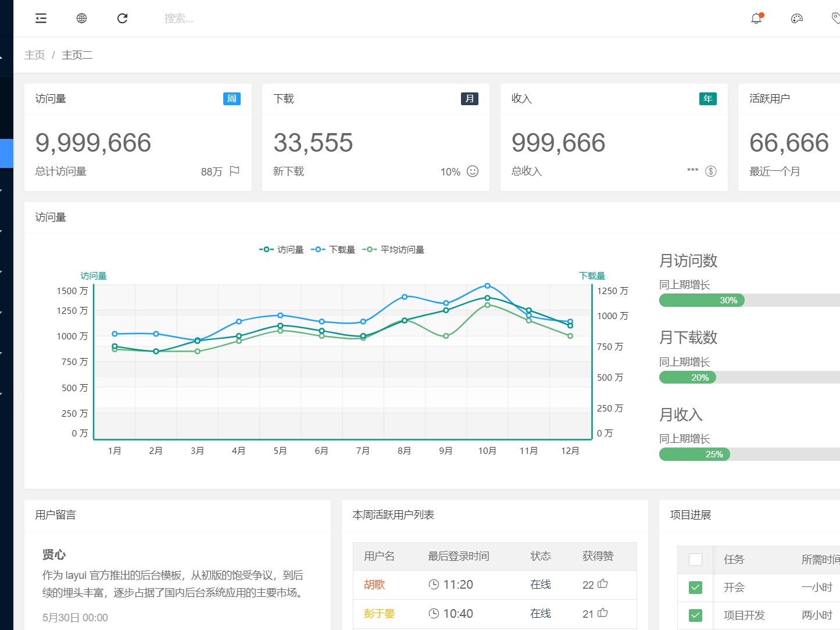Click the 周 badge on 访问量 card
The width and height of the screenshot is (840, 630).
232,99
